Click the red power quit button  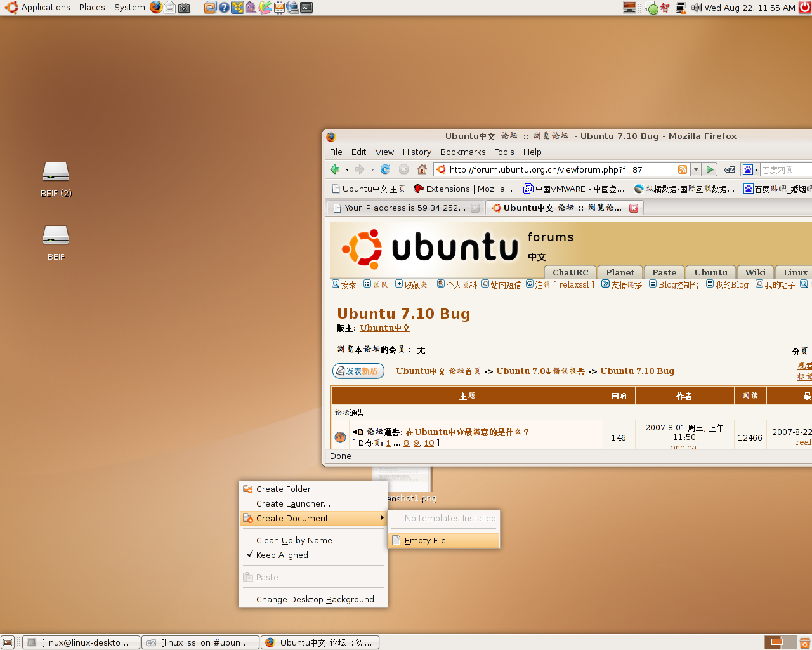point(805,8)
